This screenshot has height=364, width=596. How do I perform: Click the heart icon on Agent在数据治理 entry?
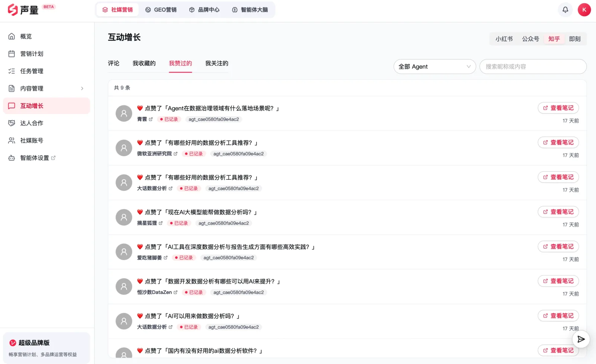coord(140,108)
